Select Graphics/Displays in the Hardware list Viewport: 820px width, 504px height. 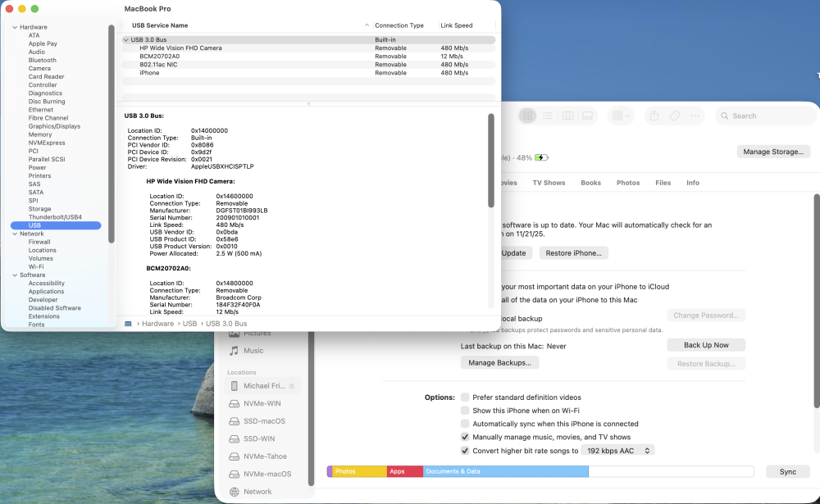(x=54, y=126)
